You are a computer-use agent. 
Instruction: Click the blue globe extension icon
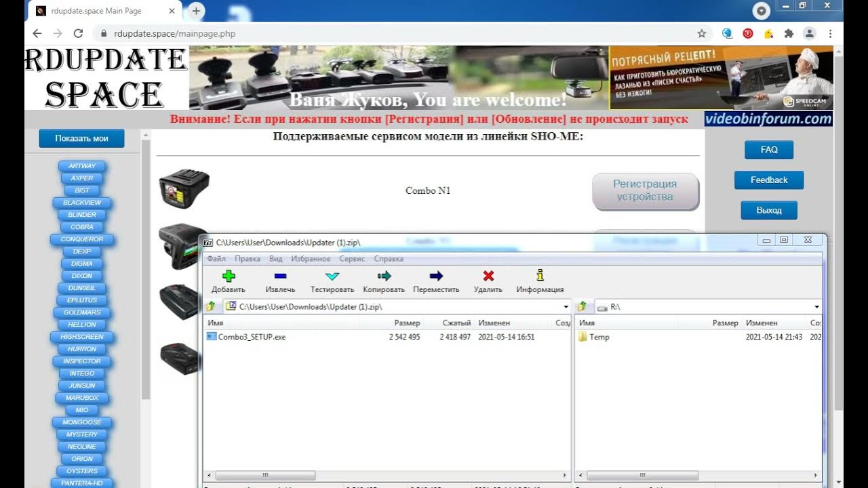728,33
